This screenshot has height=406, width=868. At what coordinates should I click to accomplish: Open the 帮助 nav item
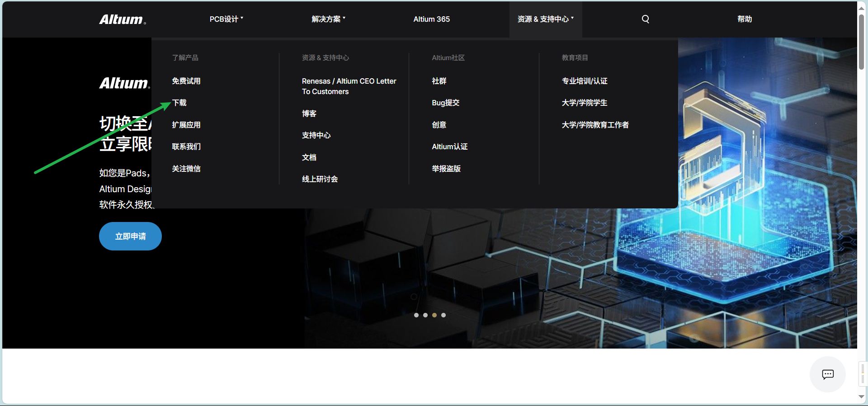coord(745,19)
